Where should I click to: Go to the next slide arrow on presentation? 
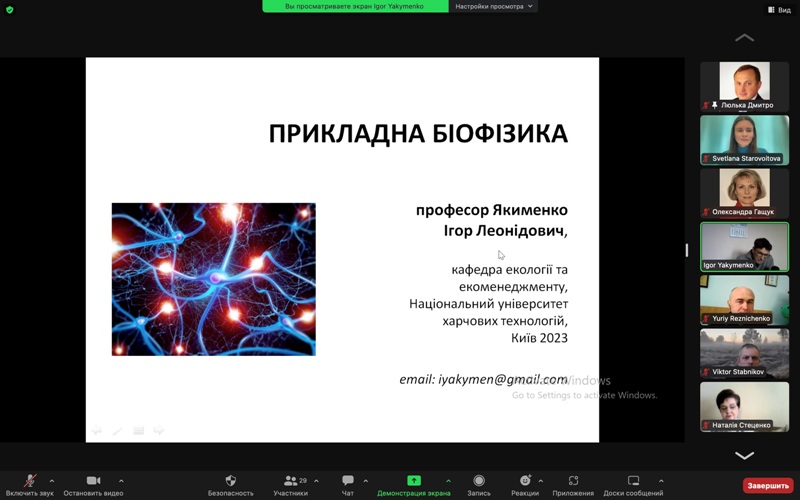point(159,430)
